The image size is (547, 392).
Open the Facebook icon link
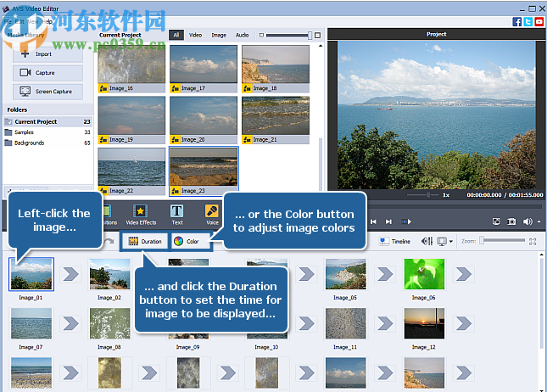[x=517, y=22]
